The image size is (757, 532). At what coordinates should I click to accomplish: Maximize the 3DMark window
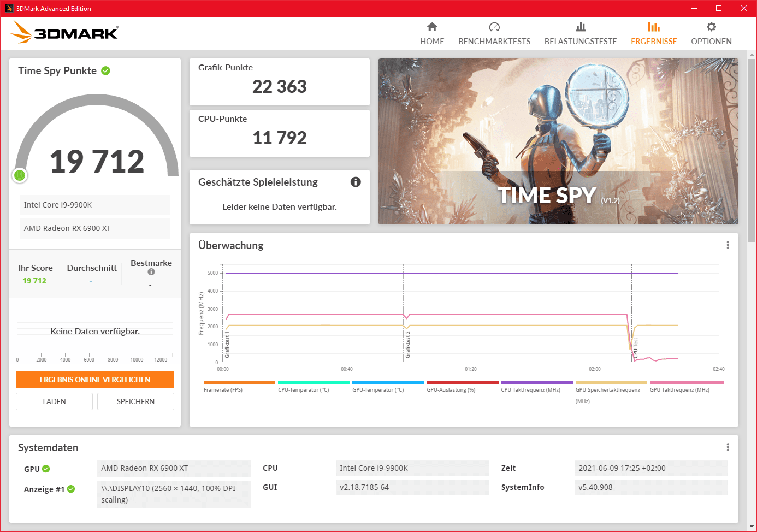[x=719, y=8]
